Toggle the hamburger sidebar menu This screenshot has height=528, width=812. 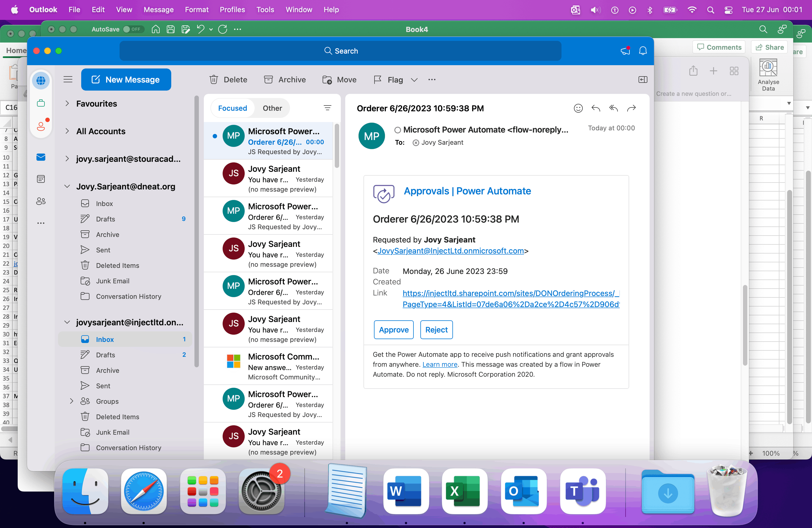pos(68,80)
